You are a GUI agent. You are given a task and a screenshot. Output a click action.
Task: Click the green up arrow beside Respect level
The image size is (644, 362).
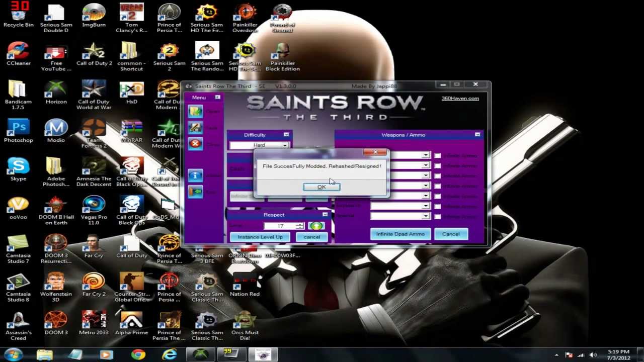[x=316, y=226]
